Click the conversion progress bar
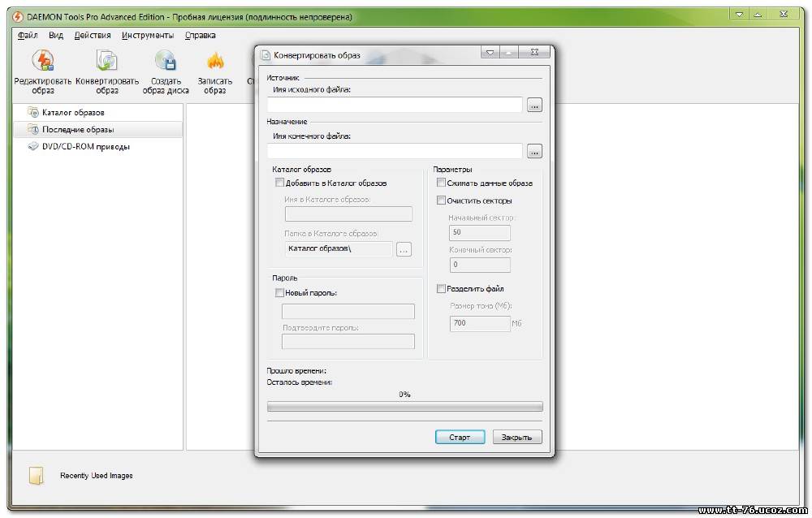The image size is (812, 518). 405,407
